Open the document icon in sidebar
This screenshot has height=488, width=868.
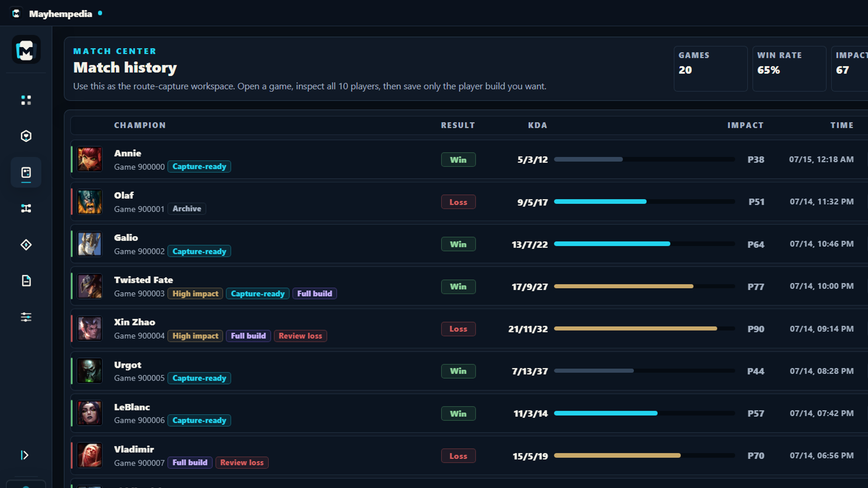pos(26,281)
